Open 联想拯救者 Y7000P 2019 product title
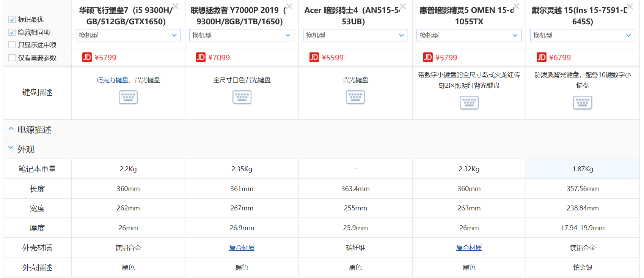Viewport: 644px width, 278px height. pyautogui.click(x=239, y=16)
